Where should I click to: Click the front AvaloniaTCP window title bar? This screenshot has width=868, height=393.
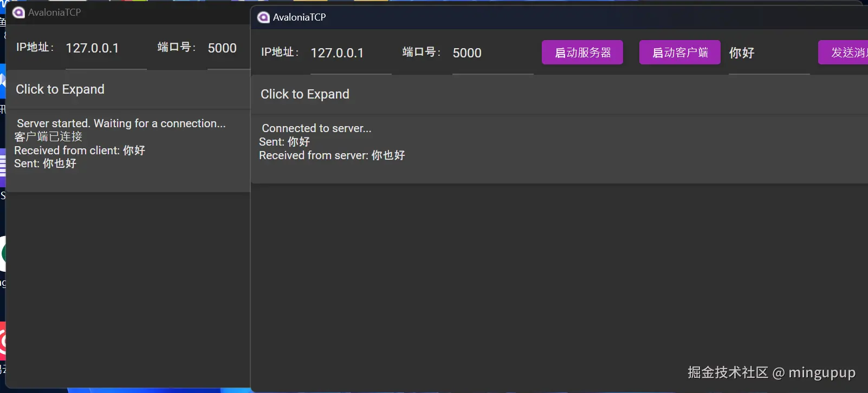[559, 17]
